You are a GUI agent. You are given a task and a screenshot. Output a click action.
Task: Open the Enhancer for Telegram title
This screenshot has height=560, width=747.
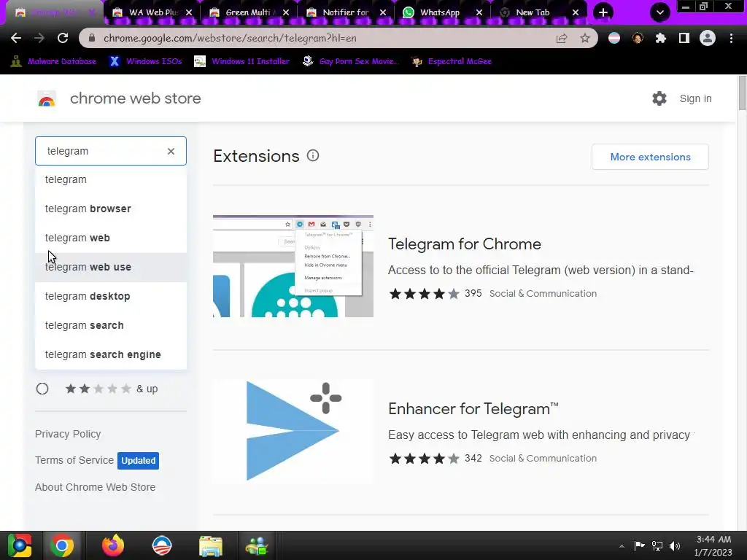(473, 408)
